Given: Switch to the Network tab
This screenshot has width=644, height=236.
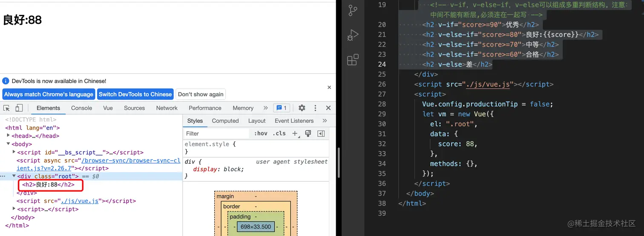Looking at the screenshot, I should tap(167, 108).
